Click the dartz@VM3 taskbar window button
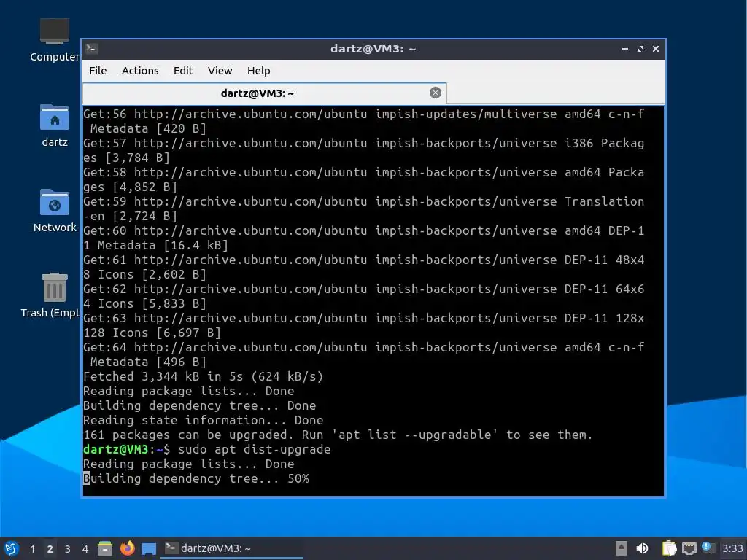The height and width of the screenshot is (560, 747). click(x=232, y=548)
